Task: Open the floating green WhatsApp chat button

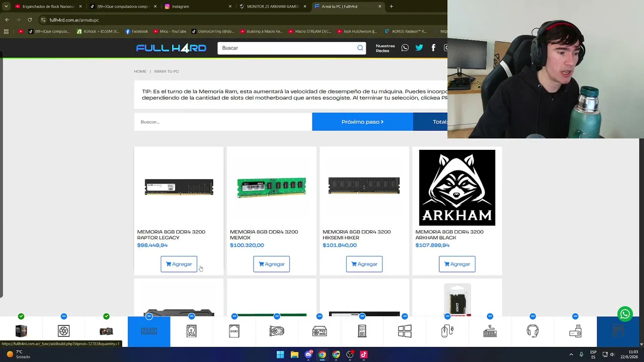Action: (625, 314)
